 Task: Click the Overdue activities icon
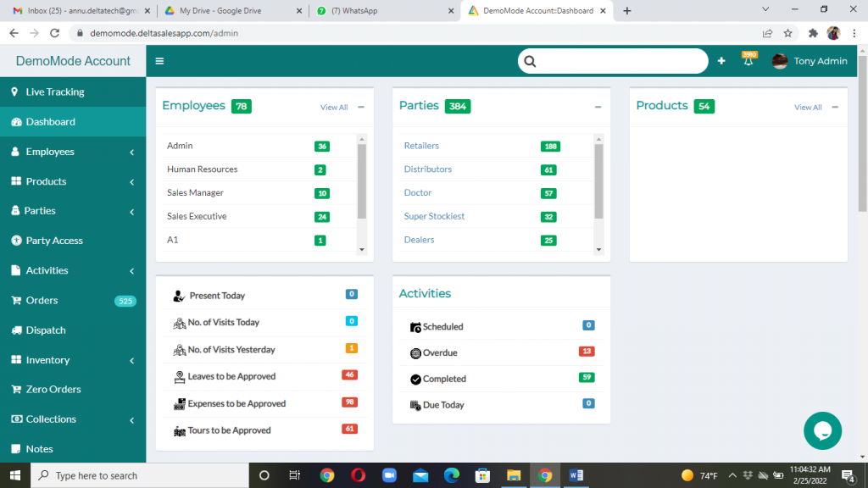tap(415, 353)
